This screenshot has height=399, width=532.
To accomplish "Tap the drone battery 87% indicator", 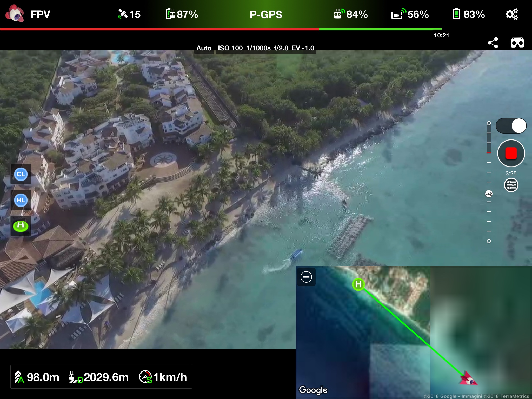I will (x=182, y=14).
